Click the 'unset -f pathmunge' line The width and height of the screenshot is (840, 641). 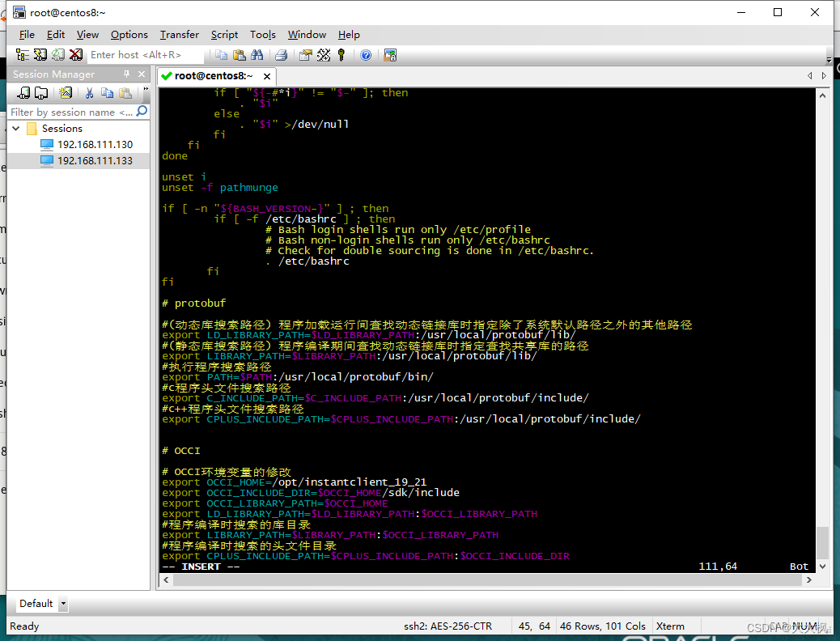pos(220,188)
